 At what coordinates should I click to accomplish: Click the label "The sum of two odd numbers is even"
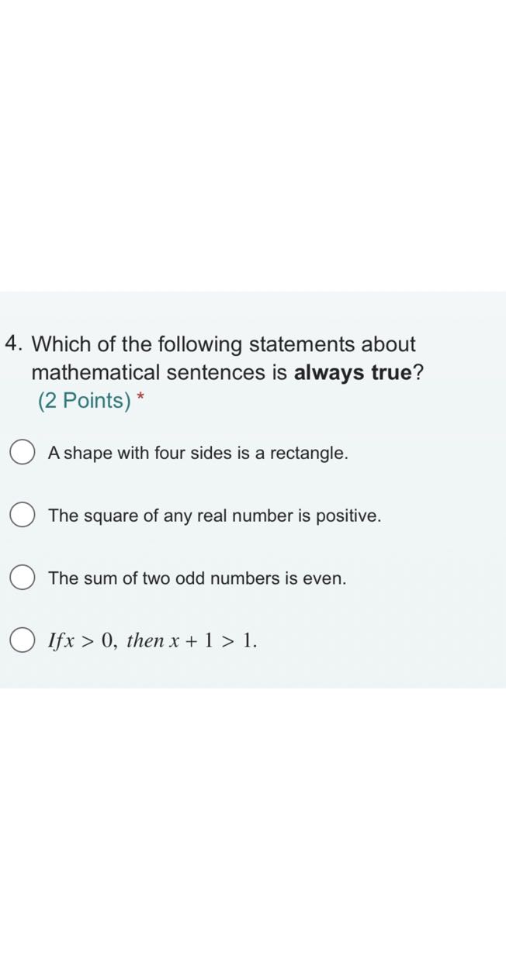click(x=196, y=578)
